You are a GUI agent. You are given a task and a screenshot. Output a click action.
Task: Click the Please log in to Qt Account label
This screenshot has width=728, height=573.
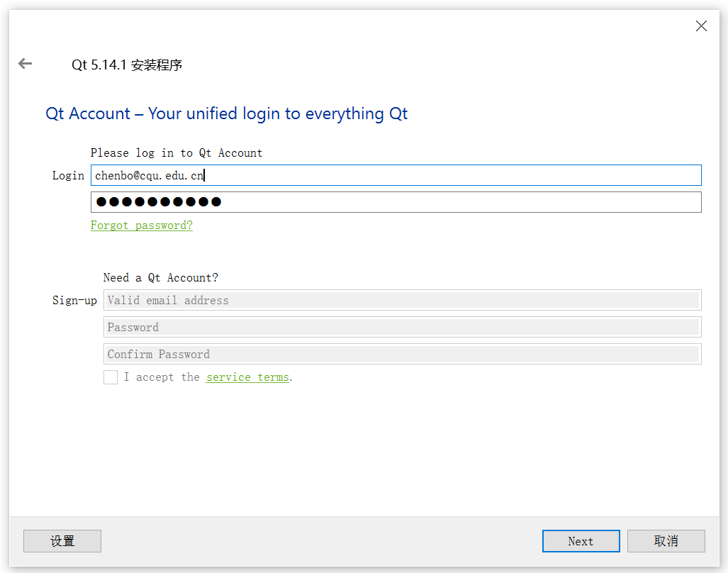177,153
